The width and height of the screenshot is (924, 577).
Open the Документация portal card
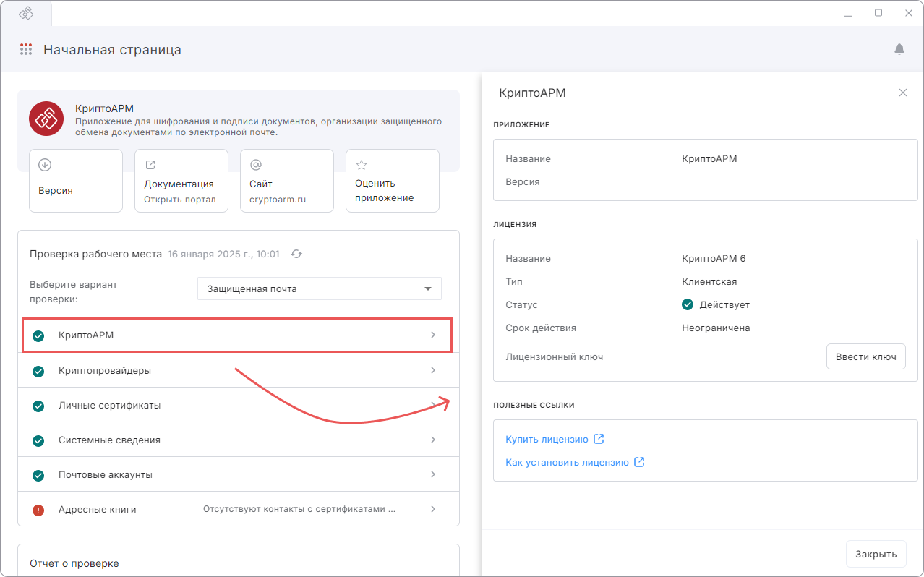click(x=181, y=181)
